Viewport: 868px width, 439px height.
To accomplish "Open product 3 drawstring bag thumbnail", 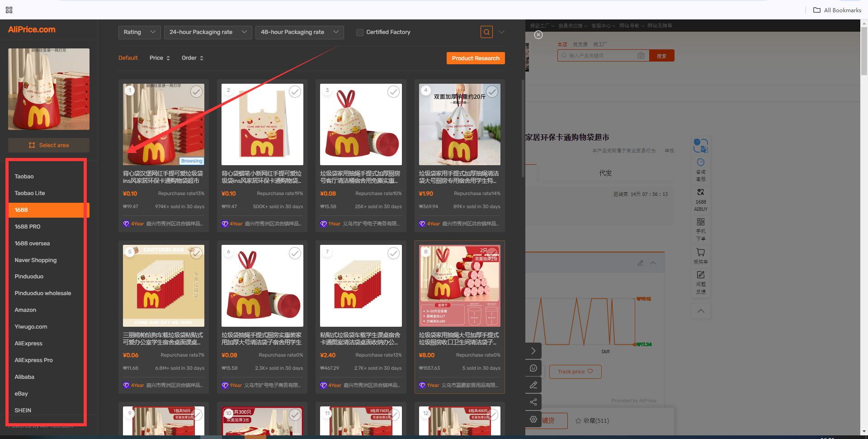I will coord(361,124).
